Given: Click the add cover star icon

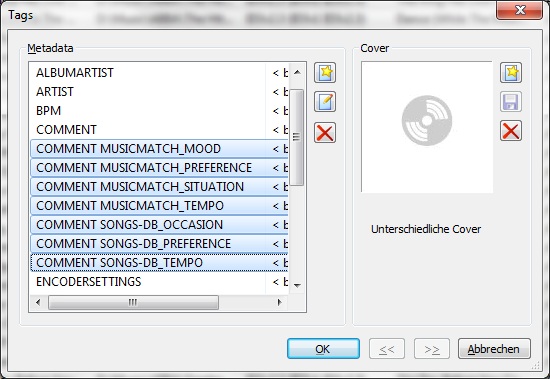Looking at the screenshot, I should point(511,73).
